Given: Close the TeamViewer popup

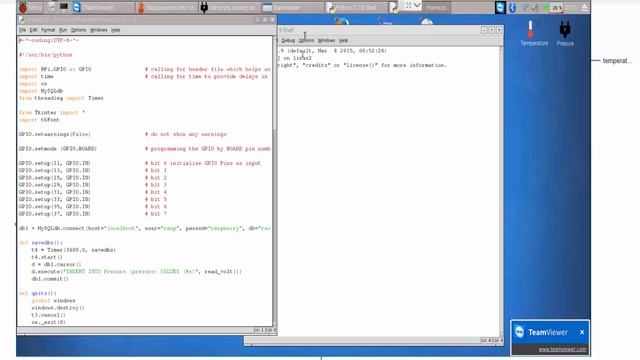Looking at the screenshot, I should pyautogui.click(x=582, y=332).
